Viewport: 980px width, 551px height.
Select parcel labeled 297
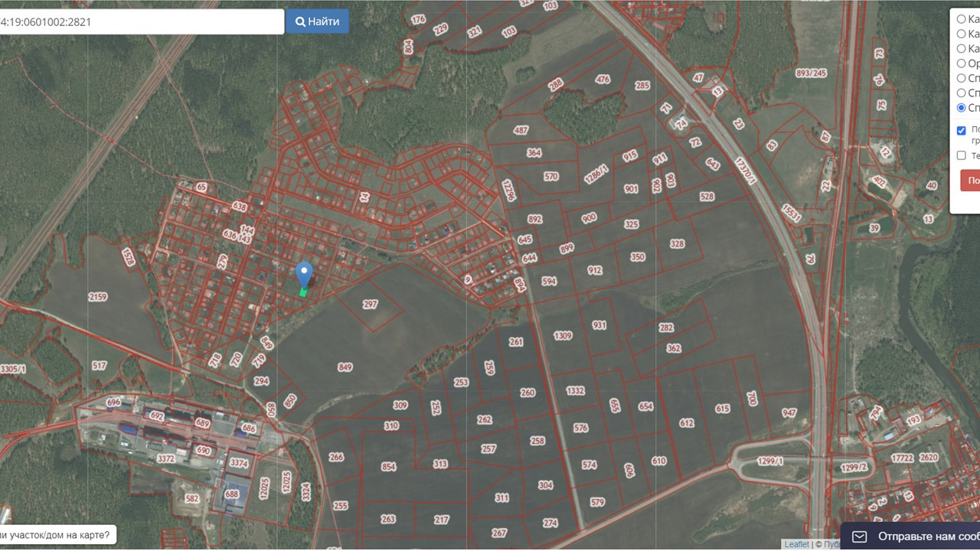point(370,305)
